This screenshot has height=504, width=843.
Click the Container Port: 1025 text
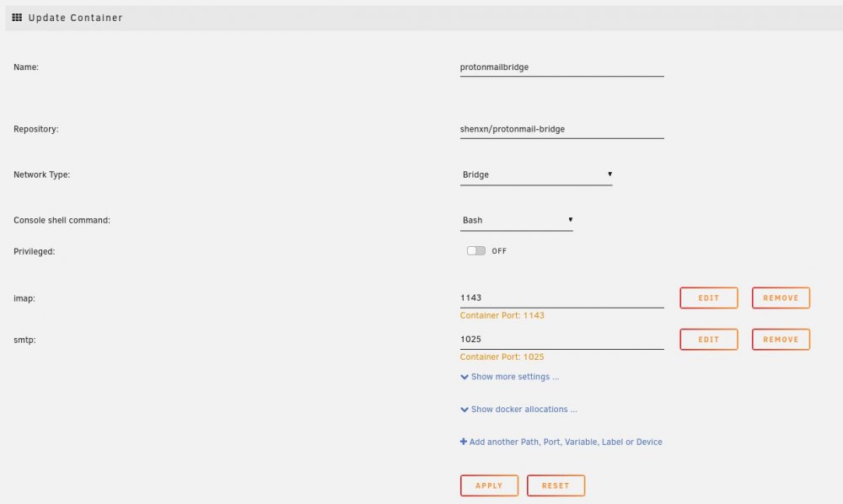[x=502, y=357]
